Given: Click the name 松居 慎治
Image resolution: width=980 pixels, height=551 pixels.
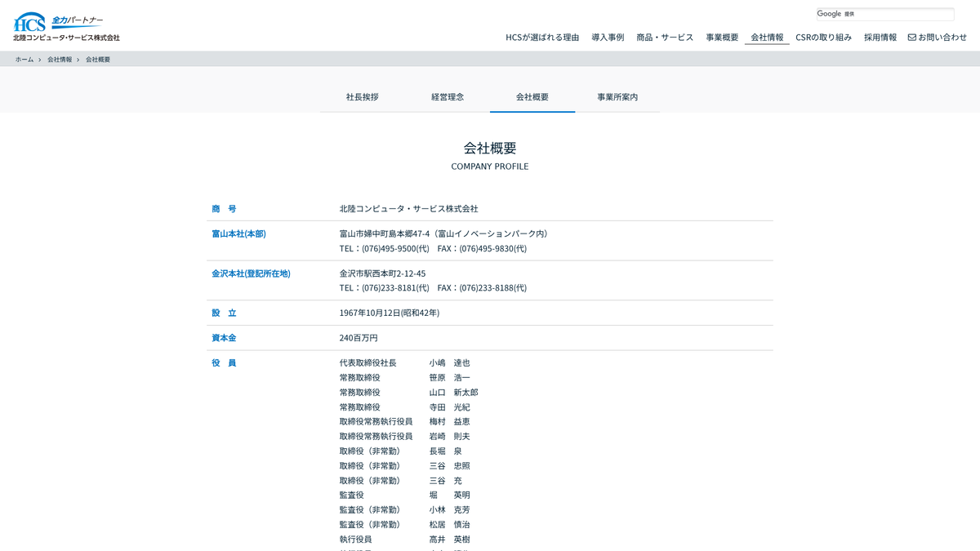Looking at the screenshot, I should (x=450, y=524).
